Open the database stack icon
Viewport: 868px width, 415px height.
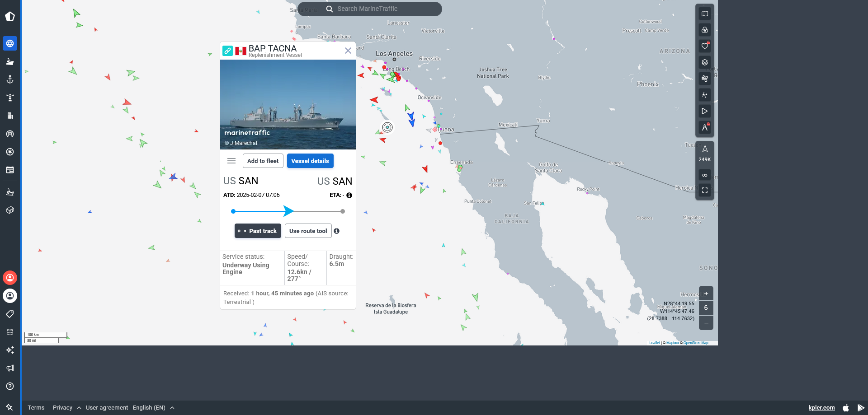pyautogui.click(x=10, y=332)
